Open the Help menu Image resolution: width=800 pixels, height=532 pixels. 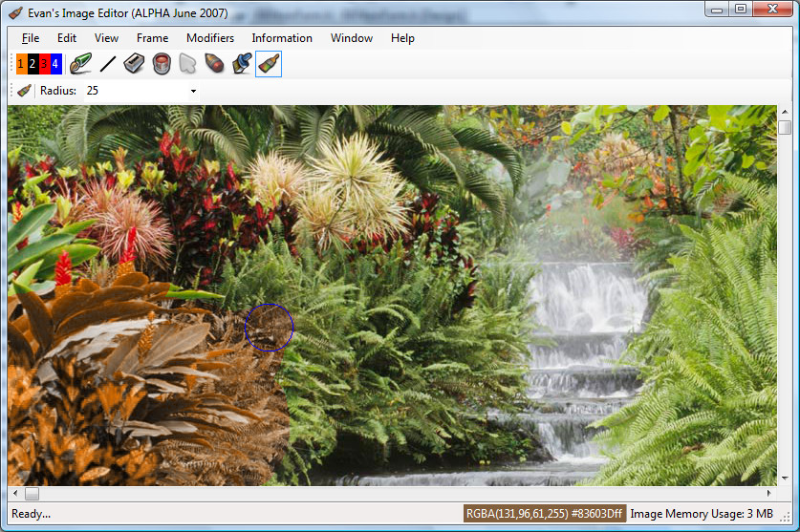pyautogui.click(x=402, y=38)
